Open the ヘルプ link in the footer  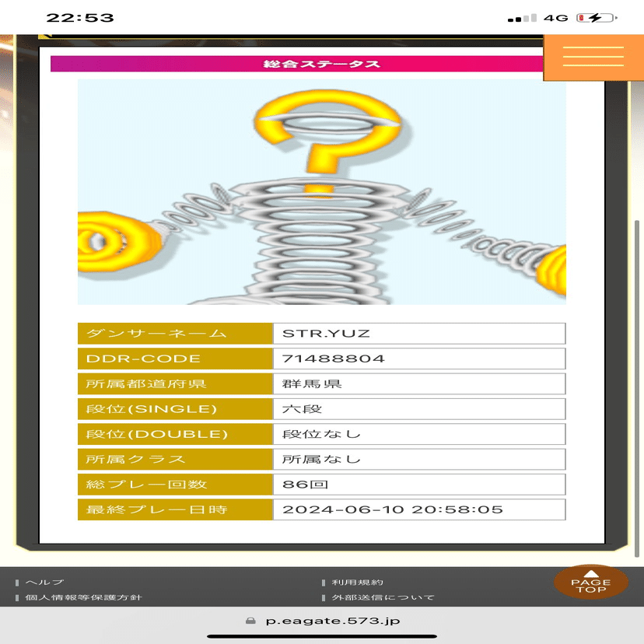click(x=44, y=582)
